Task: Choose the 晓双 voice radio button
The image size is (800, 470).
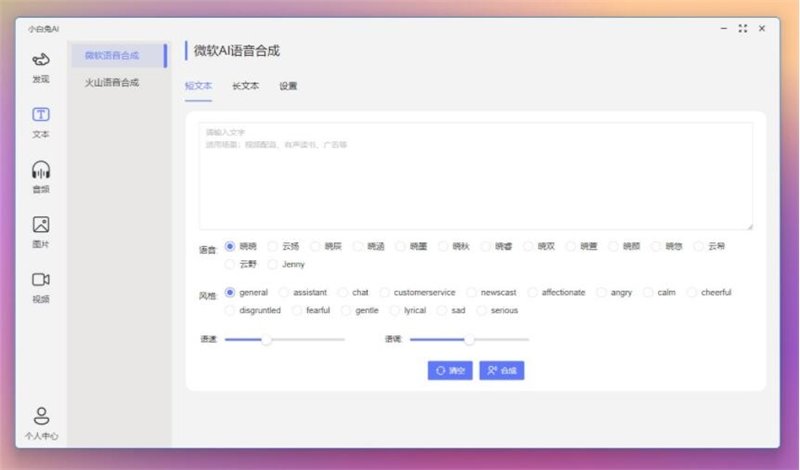Action: [529, 246]
